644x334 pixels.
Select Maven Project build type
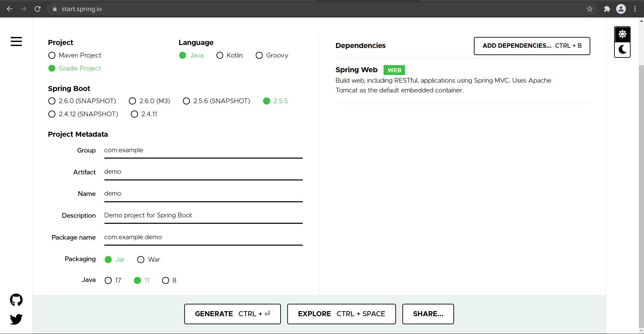52,55
